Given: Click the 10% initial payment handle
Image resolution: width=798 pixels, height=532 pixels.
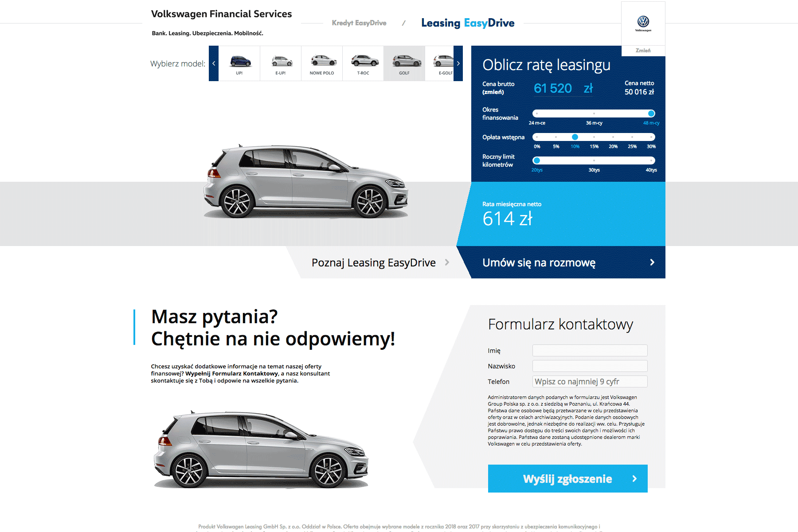Looking at the screenshot, I should [575, 137].
